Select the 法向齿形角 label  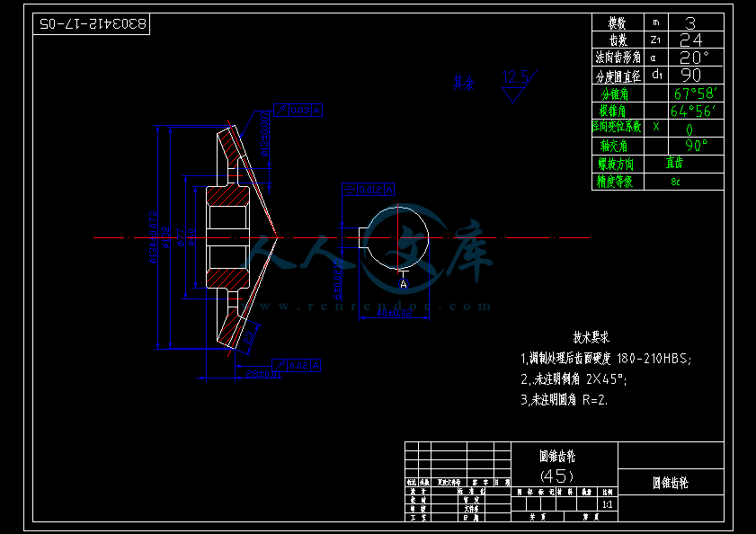(618, 58)
